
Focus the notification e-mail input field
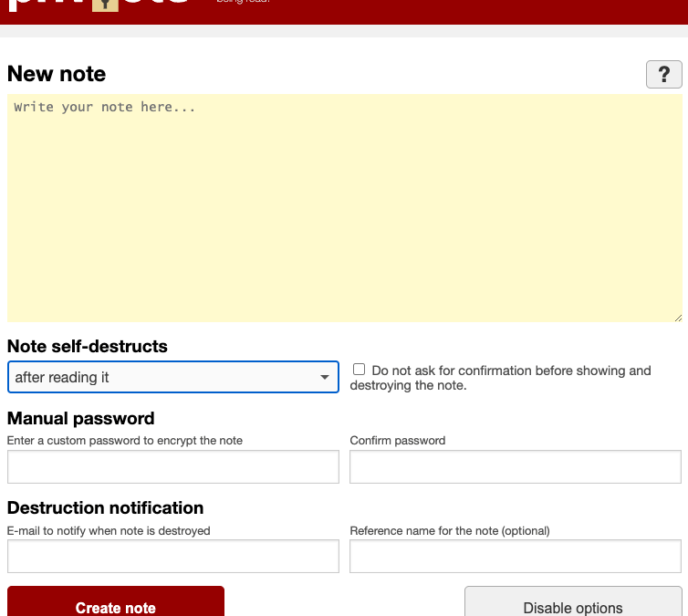tap(172, 556)
